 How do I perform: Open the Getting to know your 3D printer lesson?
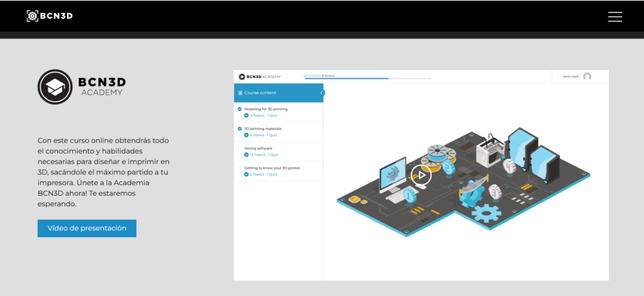[272, 168]
